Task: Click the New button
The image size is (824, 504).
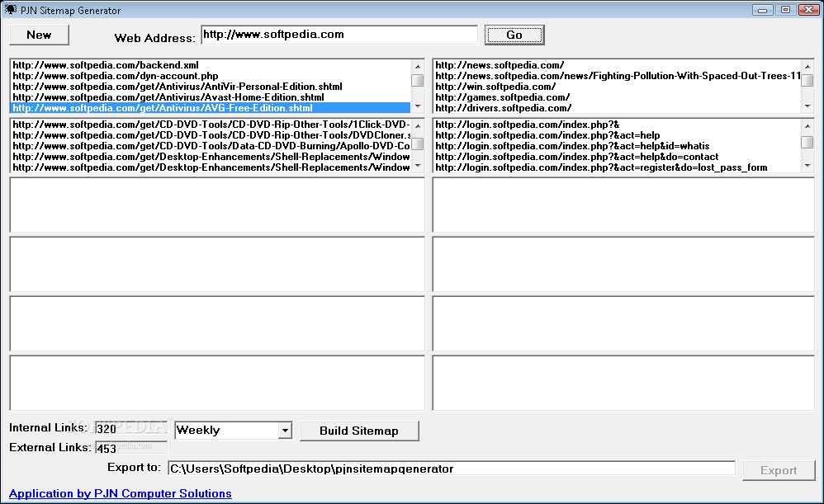Action: point(39,35)
